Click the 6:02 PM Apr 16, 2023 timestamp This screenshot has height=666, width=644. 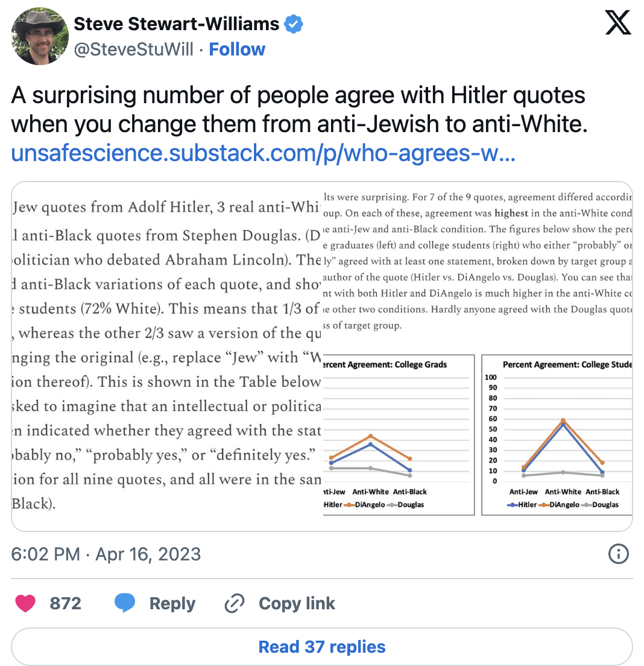[x=106, y=554]
